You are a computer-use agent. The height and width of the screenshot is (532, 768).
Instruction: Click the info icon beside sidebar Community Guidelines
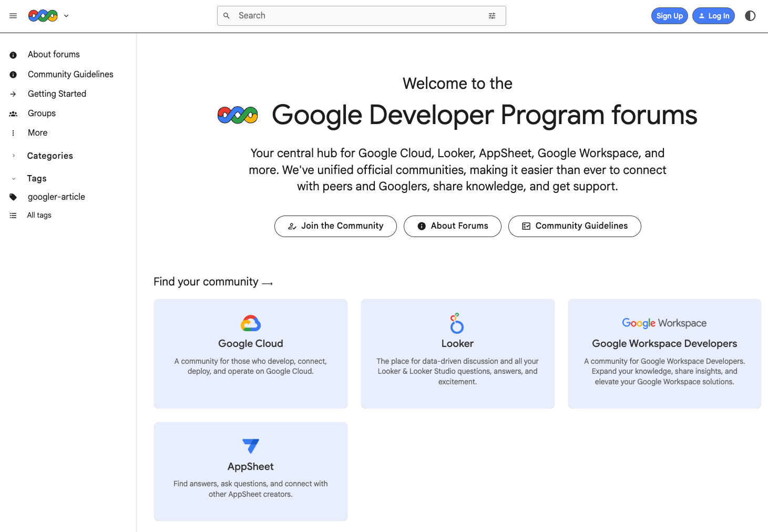(13, 75)
